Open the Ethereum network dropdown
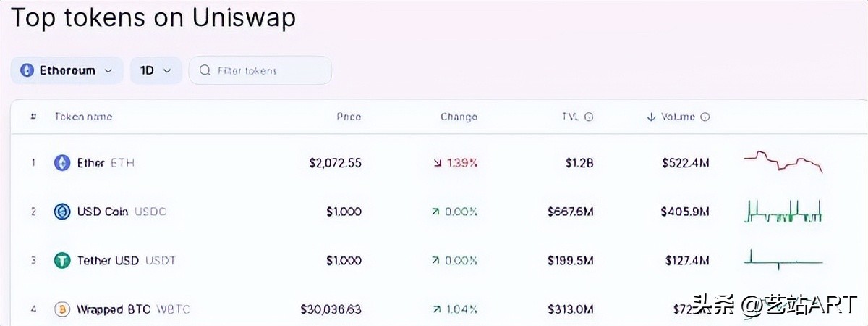 point(67,70)
